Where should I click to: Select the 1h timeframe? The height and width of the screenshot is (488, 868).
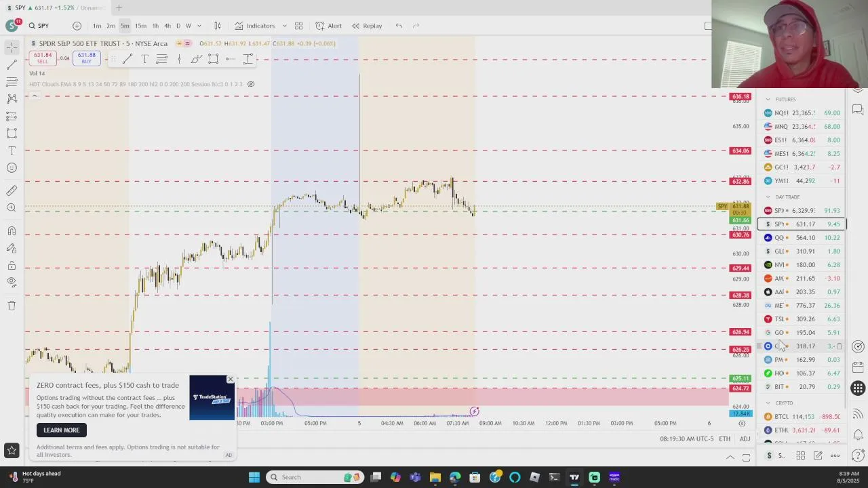[x=155, y=26]
